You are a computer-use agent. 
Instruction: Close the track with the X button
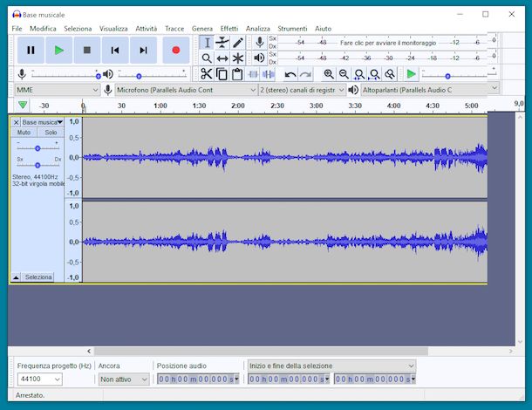coord(16,122)
